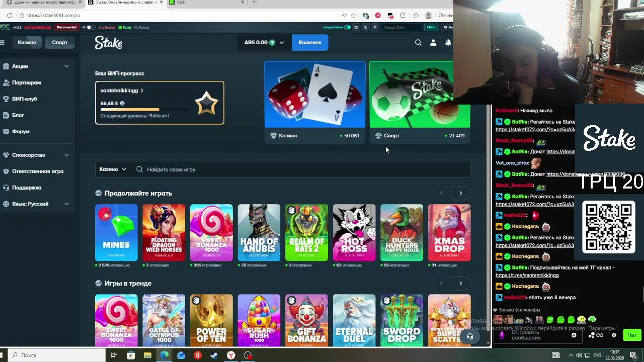Viewport: 644px width, 362px height.
Task: Open the user profile icon
Action: point(433,43)
